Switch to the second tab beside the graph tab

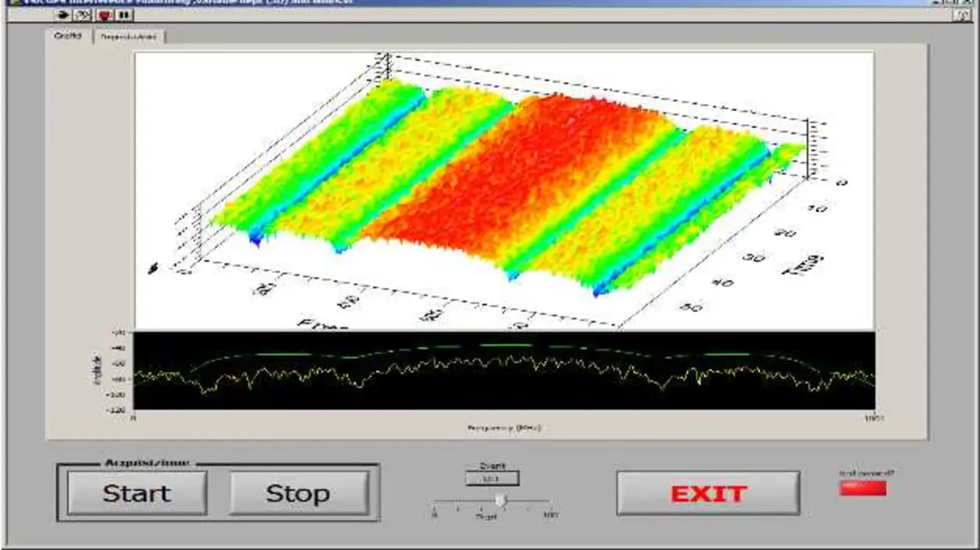129,36
